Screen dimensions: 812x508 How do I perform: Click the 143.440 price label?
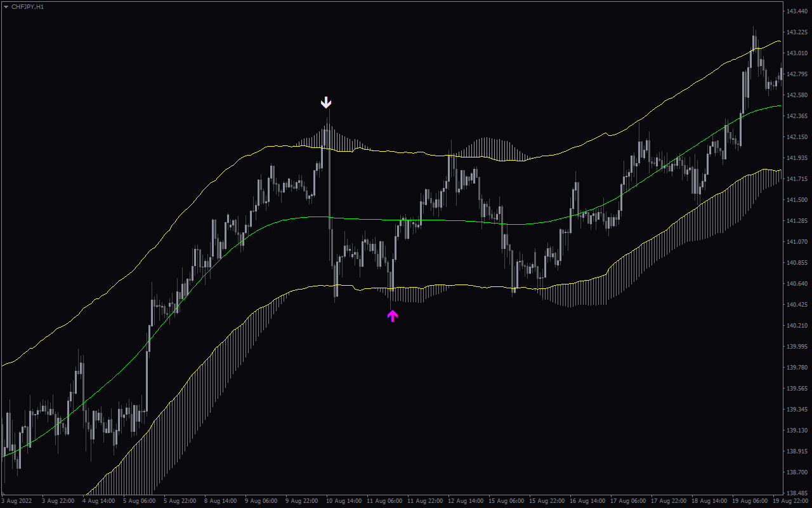point(796,11)
